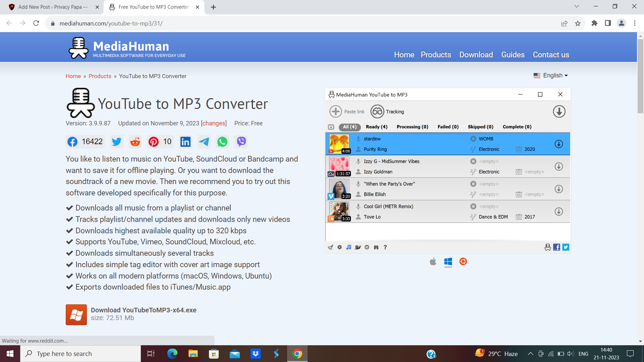Share page on LinkedIn icon

click(185, 142)
